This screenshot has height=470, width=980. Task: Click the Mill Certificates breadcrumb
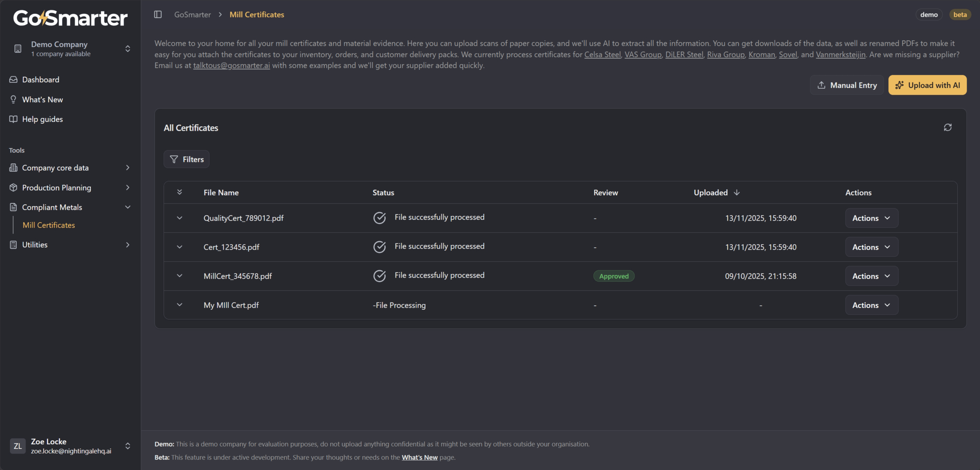(257, 14)
